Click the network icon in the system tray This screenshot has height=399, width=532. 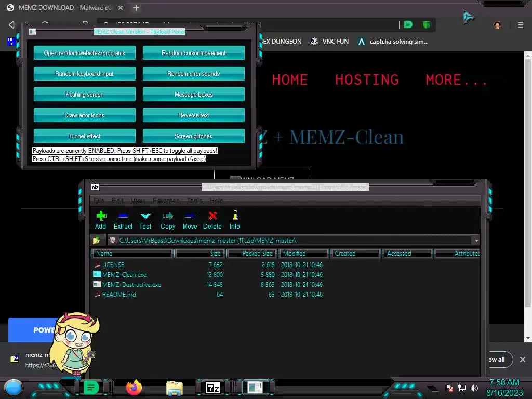(462, 388)
